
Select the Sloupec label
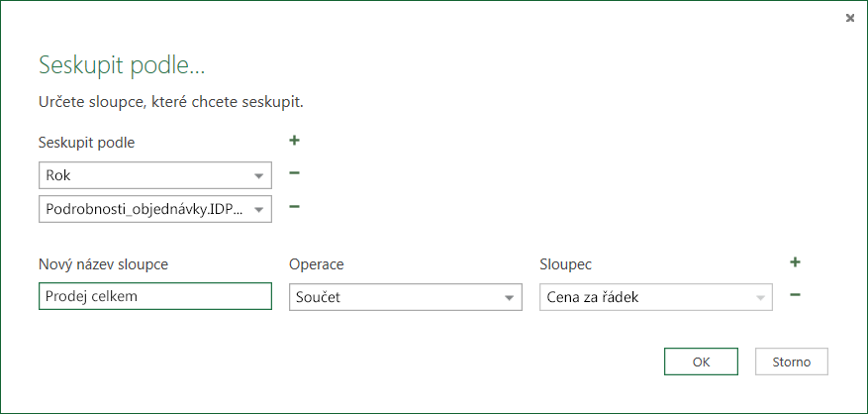[x=565, y=264]
